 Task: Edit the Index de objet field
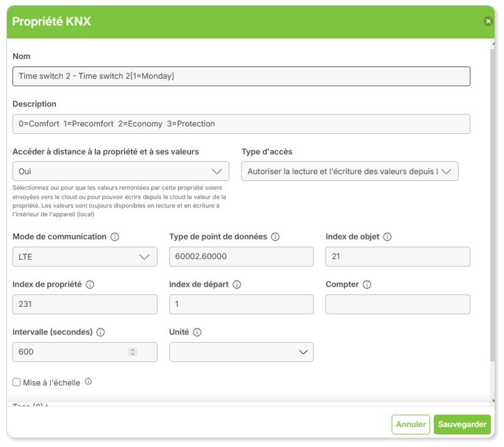[398, 257]
